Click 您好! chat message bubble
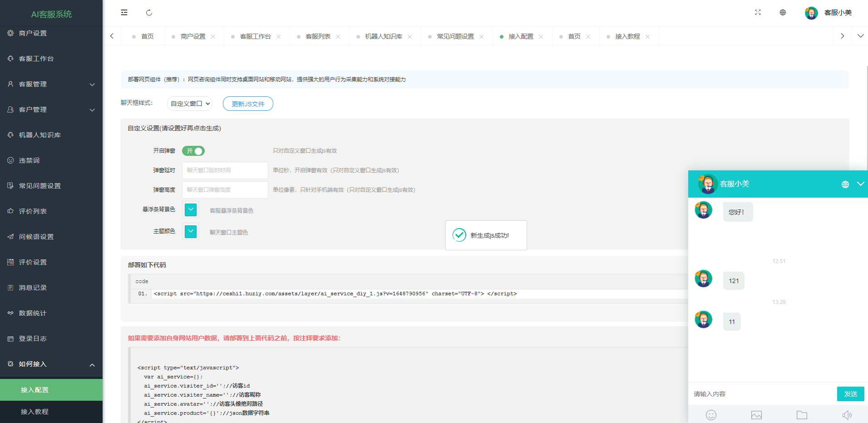This screenshot has height=423, width=868. pos(738,212)
